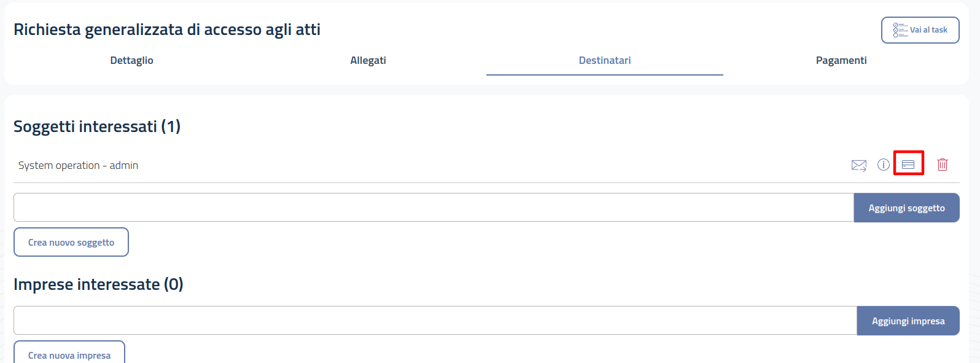Delete subject with red trash icon
Image resolution: width=980 pixels, height=363 pixels.
942,165
